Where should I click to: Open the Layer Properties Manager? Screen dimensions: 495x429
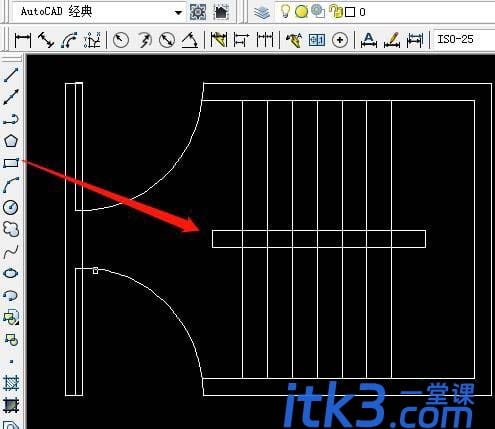pyautogui.click(x=262, y=12)
